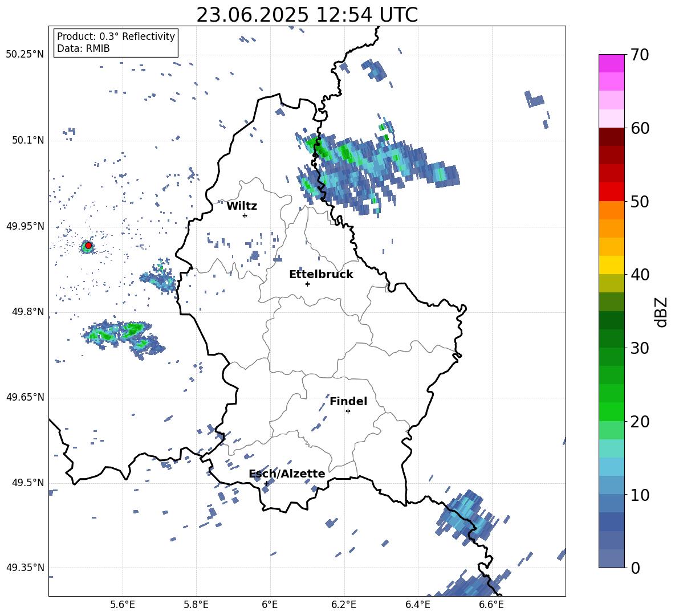Image resolution: width=675 pixels, height=616 pixels.
Task: Click the yellow colorbar swatch above 40
Action: (611, 265)
